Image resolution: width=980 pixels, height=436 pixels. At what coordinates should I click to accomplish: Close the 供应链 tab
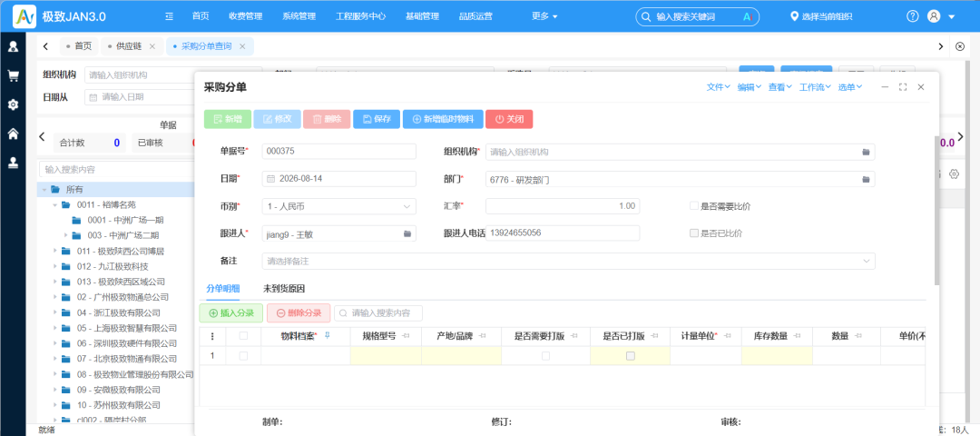click(152, 46)
